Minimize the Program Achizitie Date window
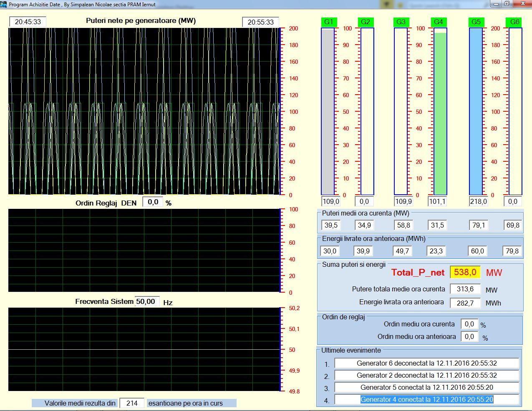This screenshot has width=532, height=411. click(496, 4)
